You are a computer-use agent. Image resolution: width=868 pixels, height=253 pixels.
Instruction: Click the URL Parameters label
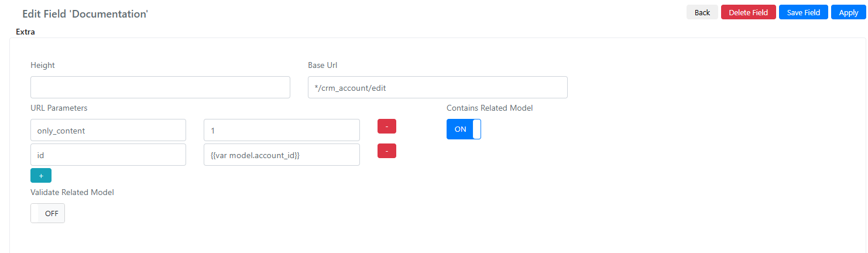pos(59,108)
